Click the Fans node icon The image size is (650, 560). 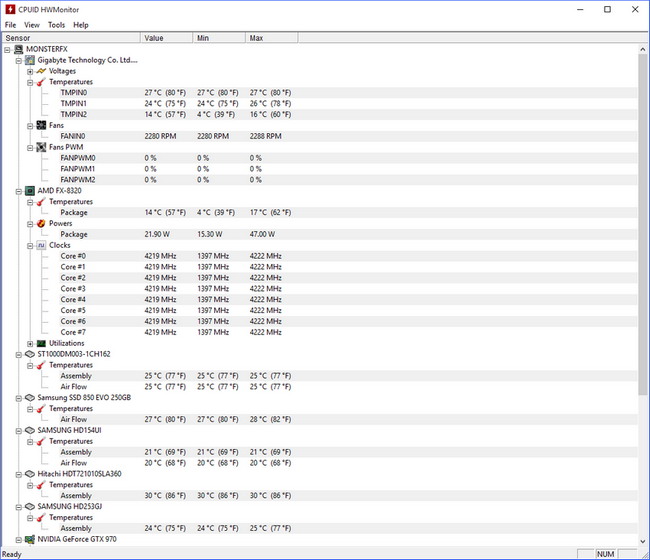click(41, 125)
